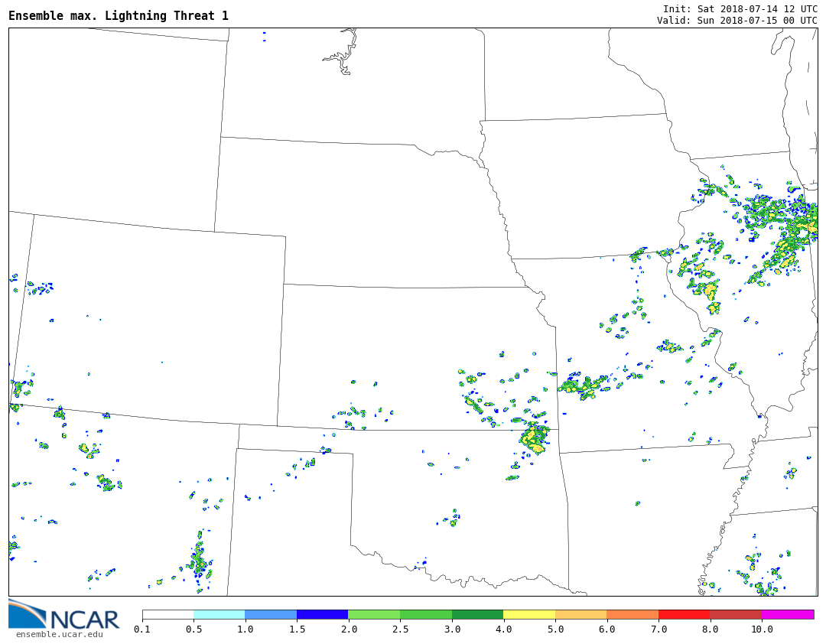Select the light cyan colorbar swatch

tap(219, 614)
